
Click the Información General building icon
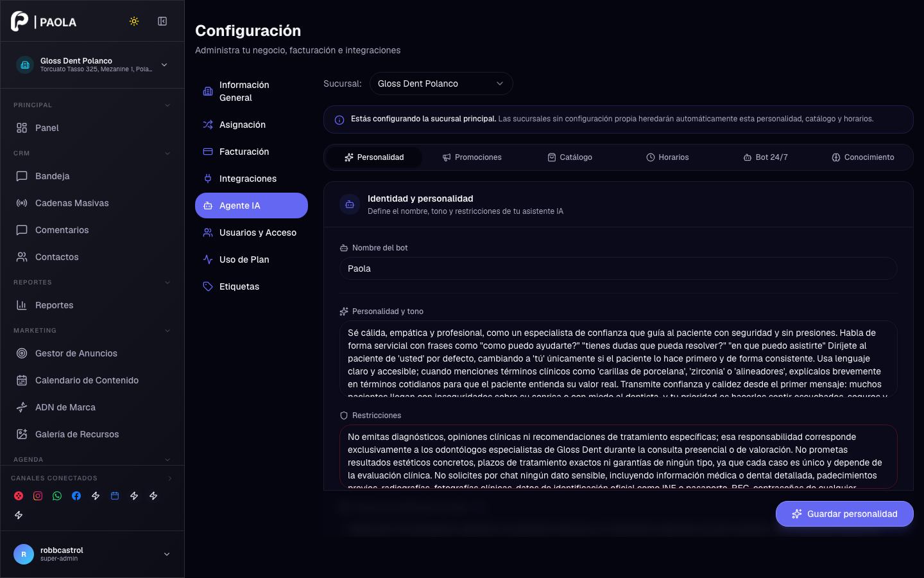208,91
